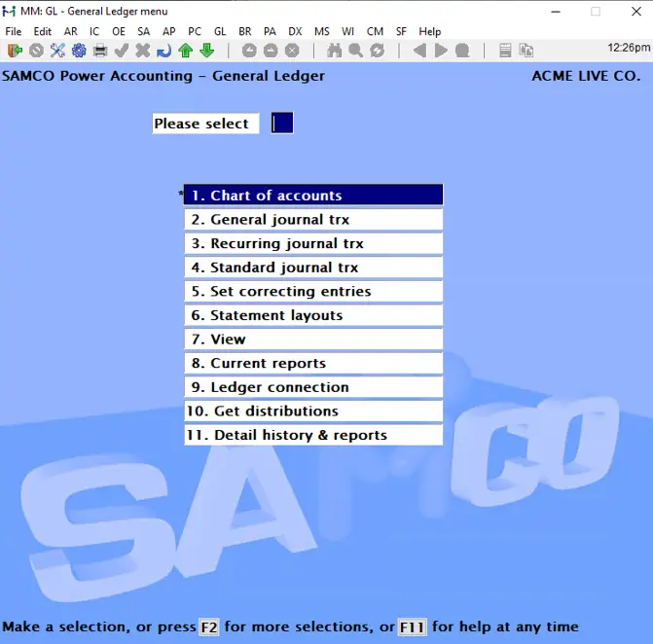Viewport: 653px width, 644px height.
Task: Select Current reports from the list
Action: 313,363
